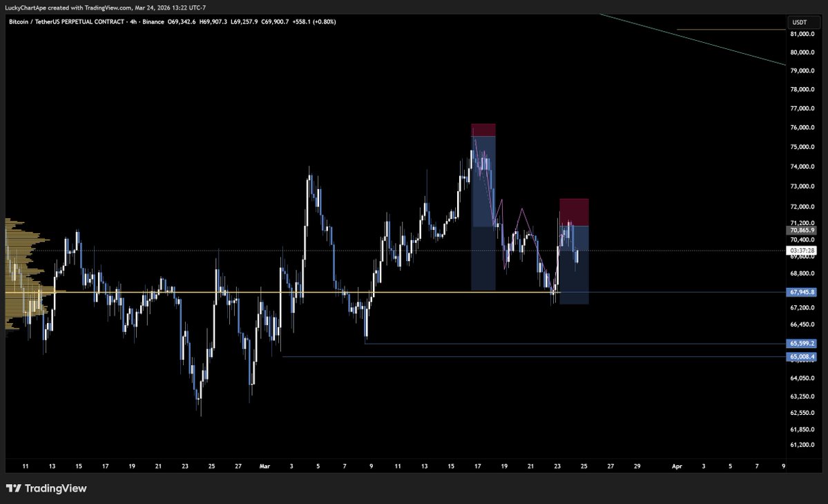This screenshot has height=504, width=828.
Task: Click the +0.80% change value in legend
Action: click(325, 21)
